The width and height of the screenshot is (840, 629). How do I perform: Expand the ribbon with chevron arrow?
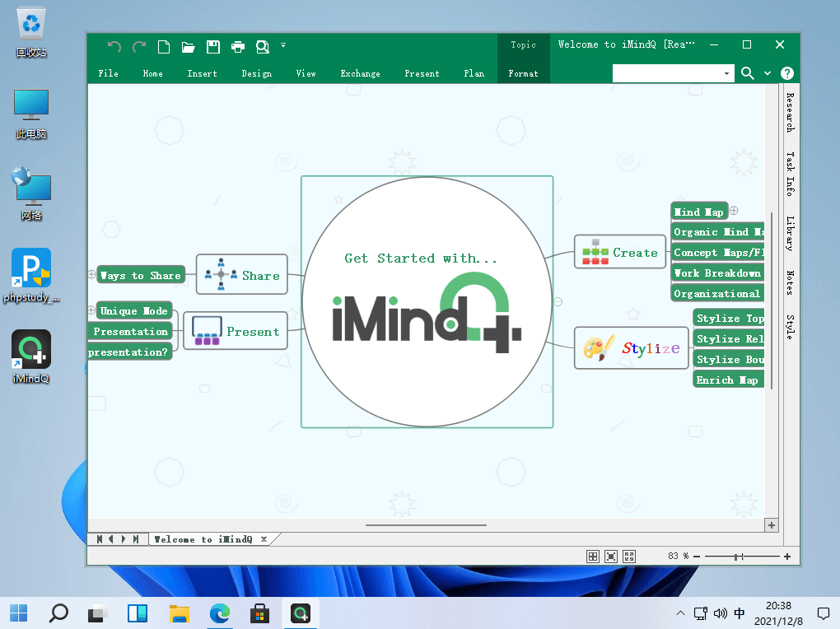(768, 73)
